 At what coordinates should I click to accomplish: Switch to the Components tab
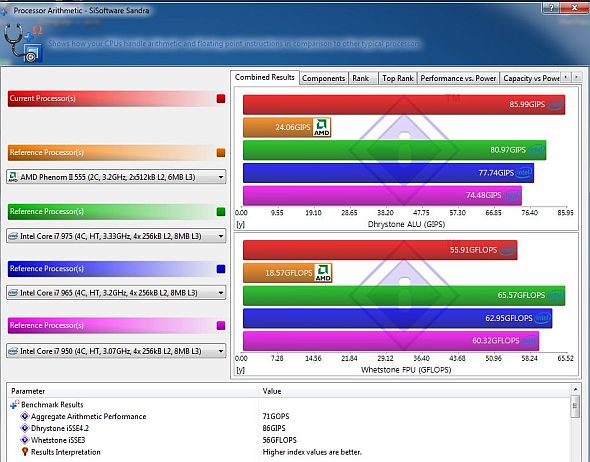pos(324,78)
